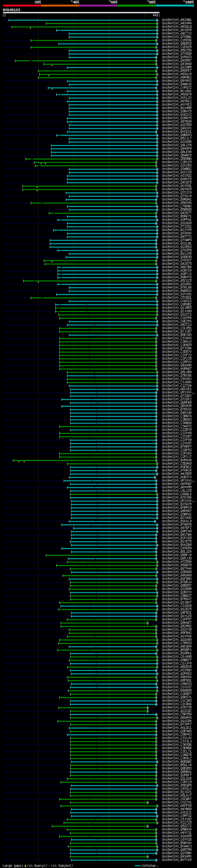Select the UniRef100_A3Z488 entry
Viewport: 197px width, 868px height.
point(176,142)
